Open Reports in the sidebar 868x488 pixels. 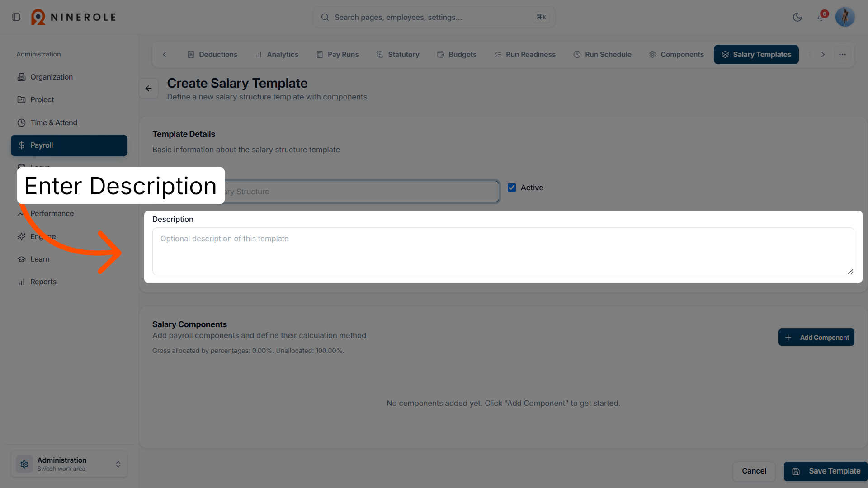(69, 282)
